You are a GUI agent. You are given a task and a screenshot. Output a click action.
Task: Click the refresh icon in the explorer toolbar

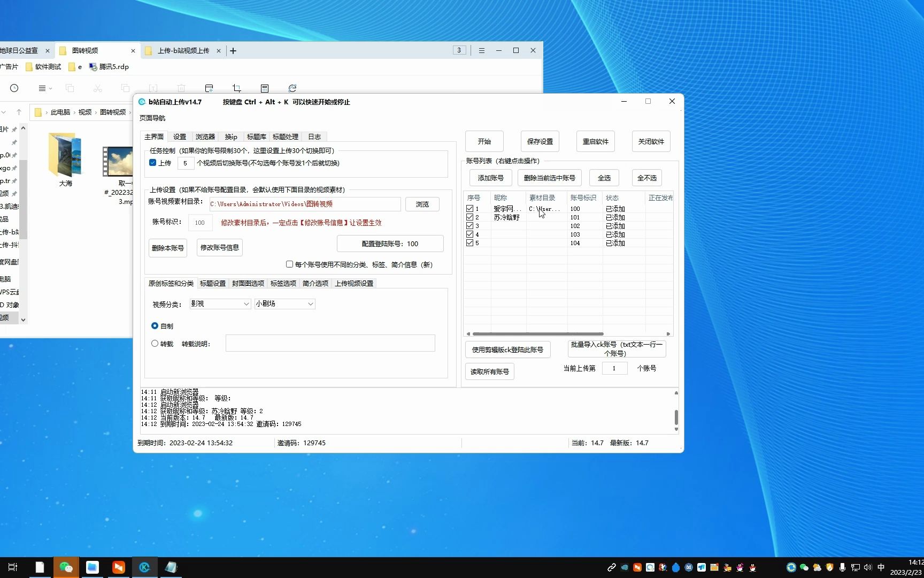(292, 88)
